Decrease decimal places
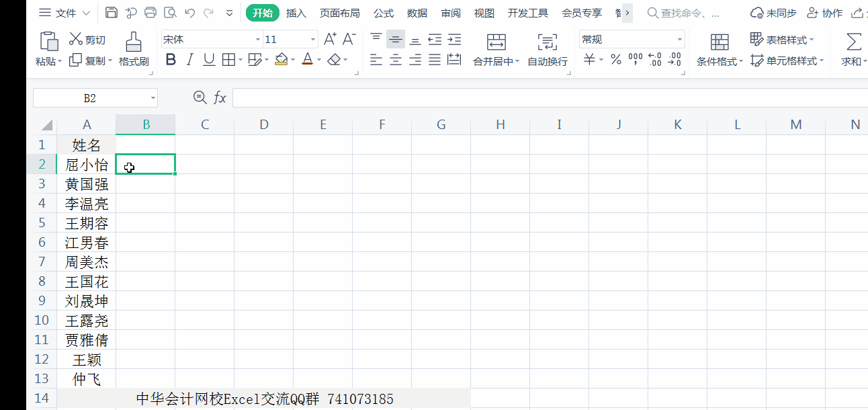Viewport: 868px width, 410px height. (x=675, y=60)
